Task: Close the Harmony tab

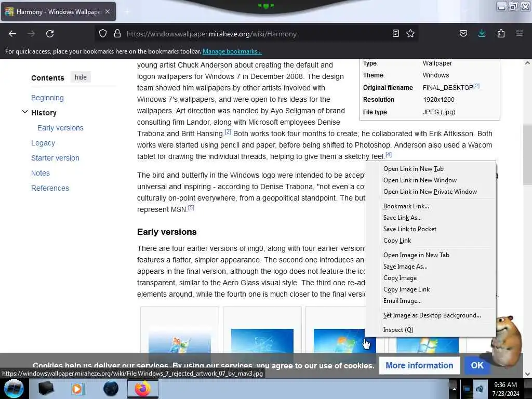Action: coord(108,11)
